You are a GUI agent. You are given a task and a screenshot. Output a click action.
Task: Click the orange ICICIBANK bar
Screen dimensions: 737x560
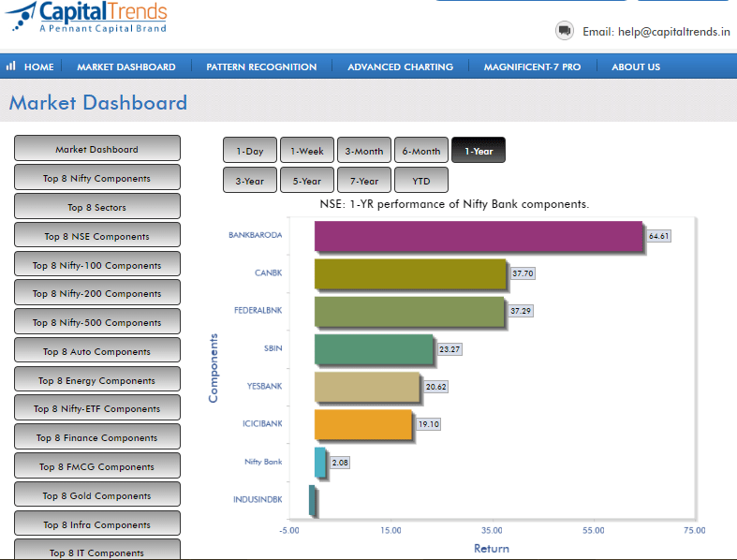click(x=363, y=424)
